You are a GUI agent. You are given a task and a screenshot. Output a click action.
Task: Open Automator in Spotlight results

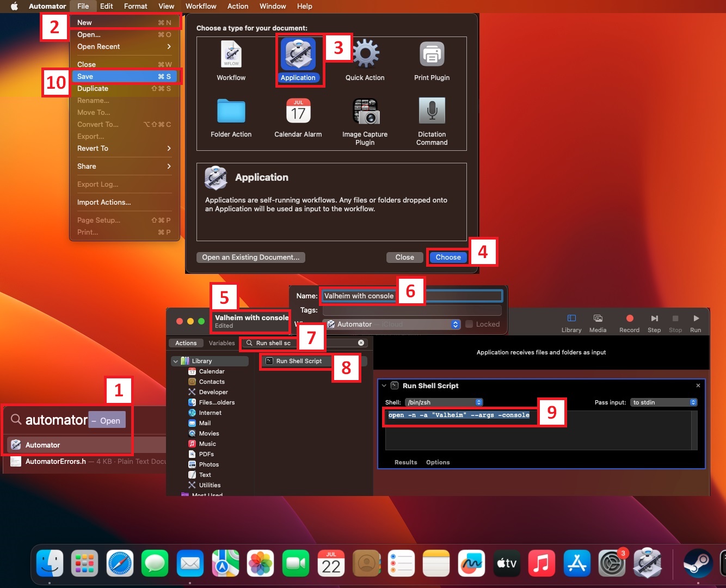point(87,445)
